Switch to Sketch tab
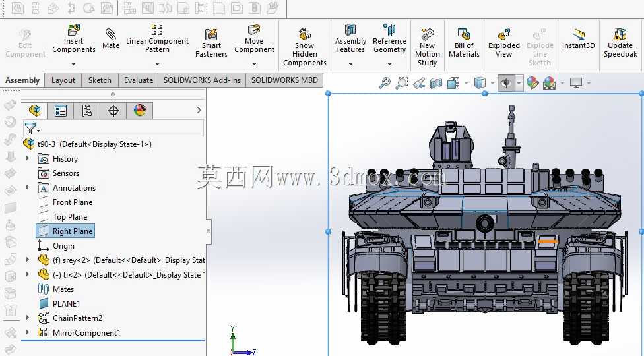Viewport: 644px width, 356px height. [x=100, y=80]
